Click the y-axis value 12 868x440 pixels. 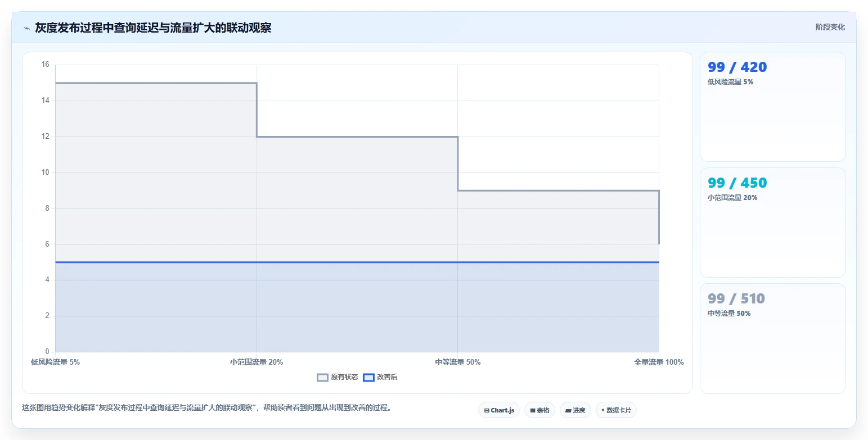(46, 137)
